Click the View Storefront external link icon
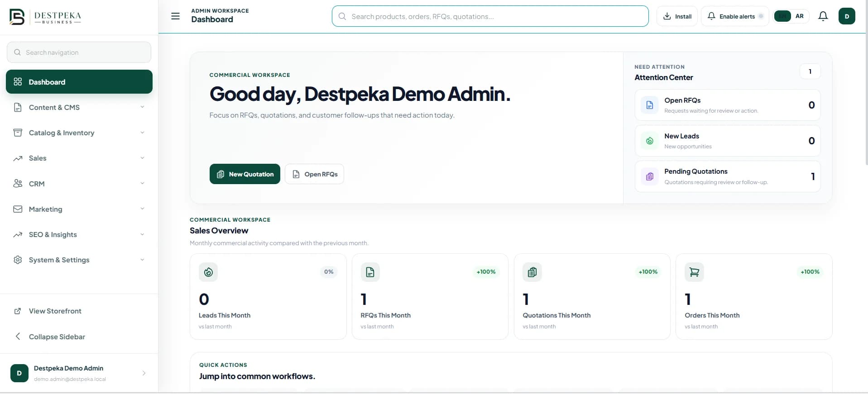 click(x=18, y=311)
